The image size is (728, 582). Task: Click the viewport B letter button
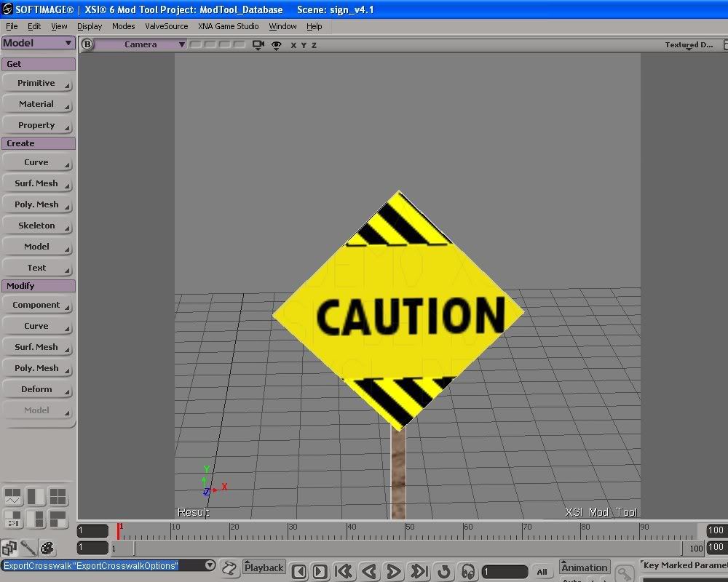[x=87, y=44]
